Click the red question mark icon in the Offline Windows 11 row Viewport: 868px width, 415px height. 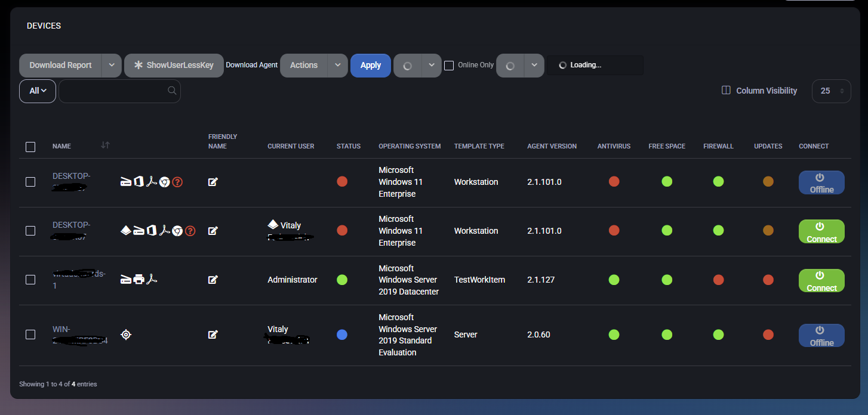(x=177, y=182)
